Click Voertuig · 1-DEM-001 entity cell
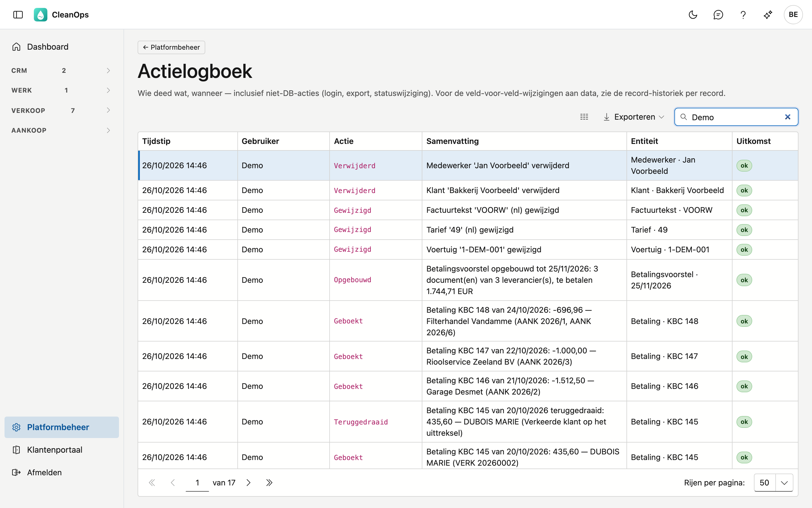This screenshot has width=812, height=508. point(679,250)
